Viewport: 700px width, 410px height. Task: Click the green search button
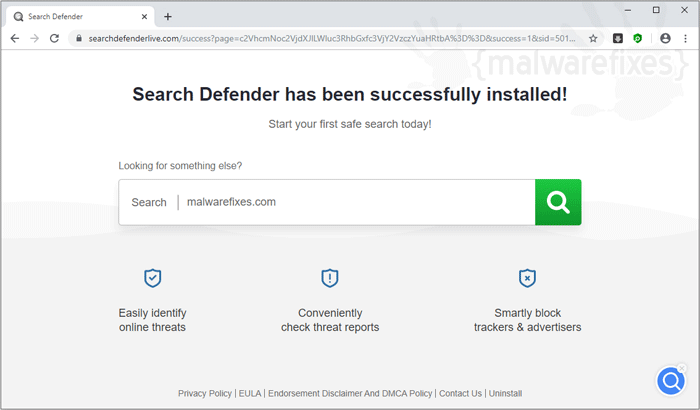click(558, 202)
